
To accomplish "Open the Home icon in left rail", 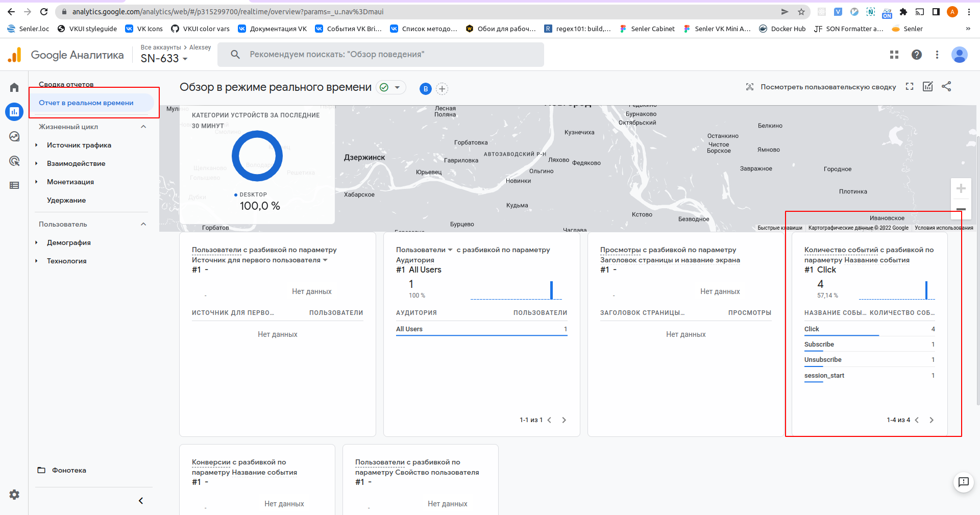I will coord(14,87).
